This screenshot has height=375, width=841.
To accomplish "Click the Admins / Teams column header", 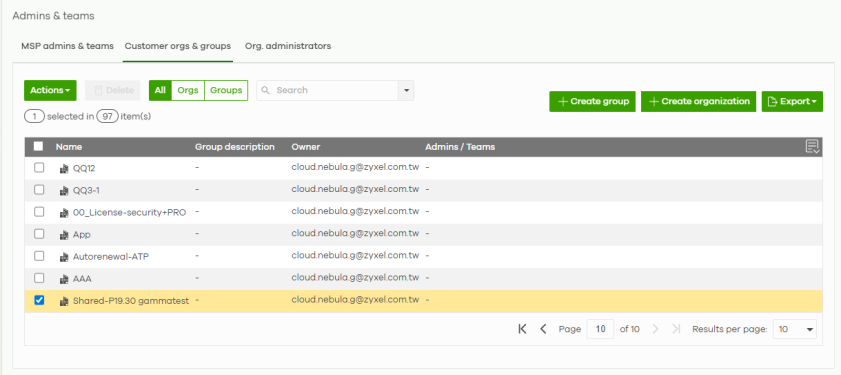I will coord(460,146).
